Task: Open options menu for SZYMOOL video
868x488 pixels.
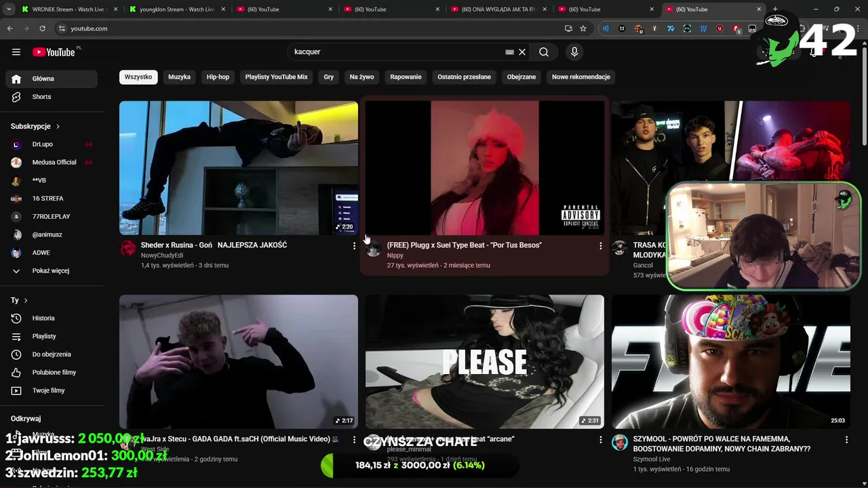Action: pos(846,440)
